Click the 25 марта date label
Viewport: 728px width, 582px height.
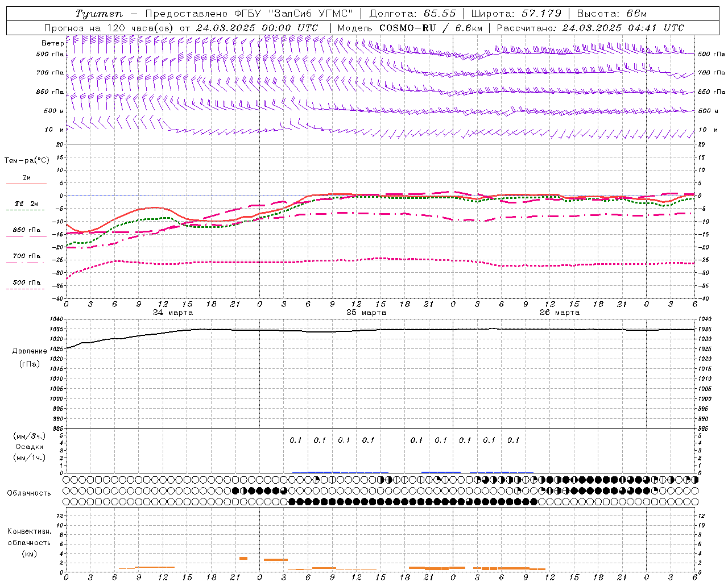(366, 313)
